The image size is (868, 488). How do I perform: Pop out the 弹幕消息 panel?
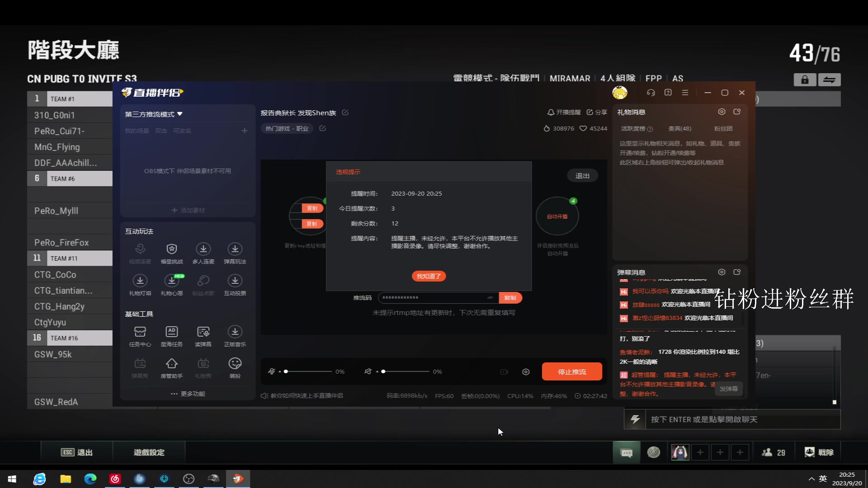coord(737,272)
